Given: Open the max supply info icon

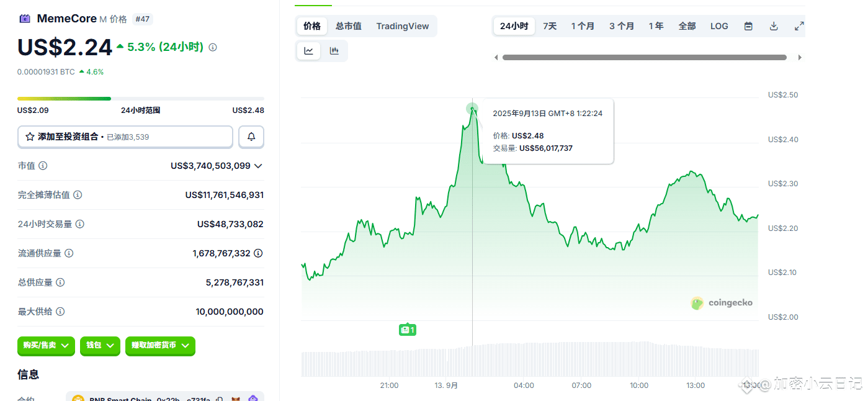Looking at the screenshot, I should click(x=60, y=312).
